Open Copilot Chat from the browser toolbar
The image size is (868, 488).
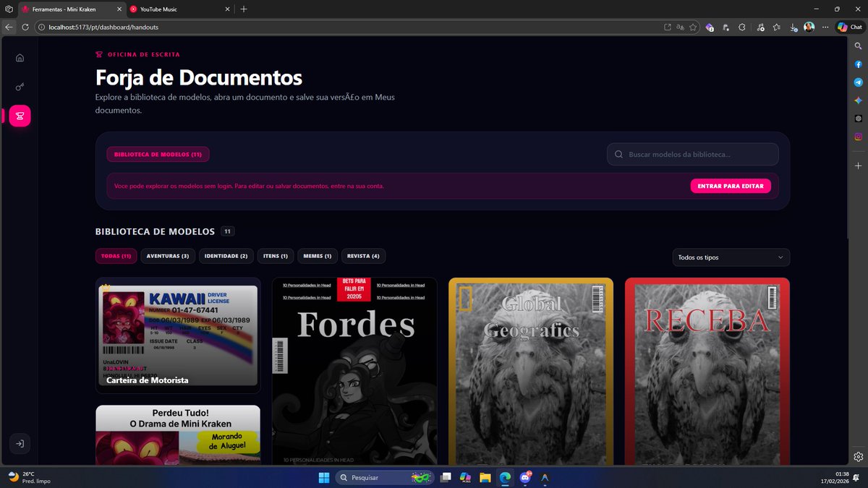pos(848,27)
